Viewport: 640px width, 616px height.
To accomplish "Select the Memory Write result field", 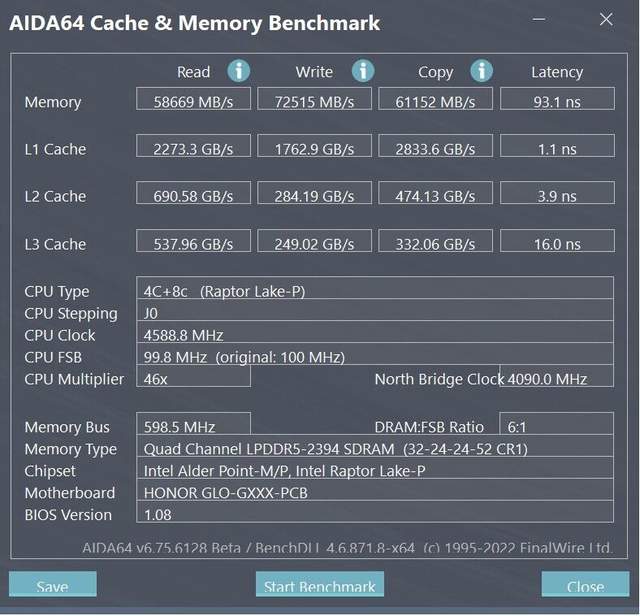I will tap(315, 101).
